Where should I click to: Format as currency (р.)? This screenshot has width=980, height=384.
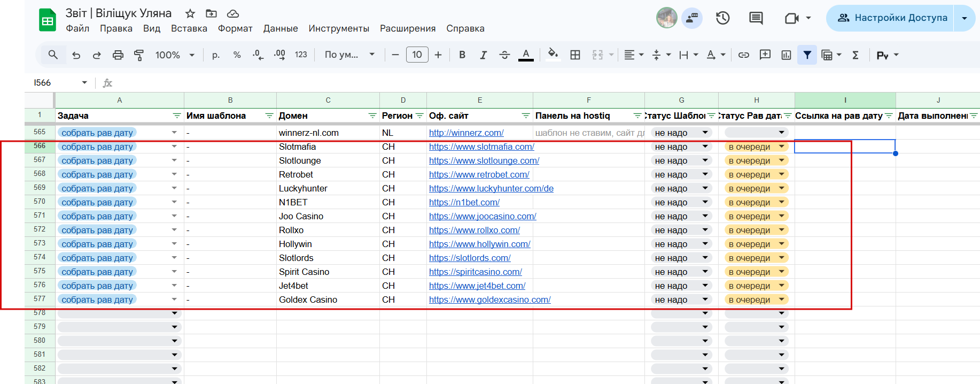(216, 55)
